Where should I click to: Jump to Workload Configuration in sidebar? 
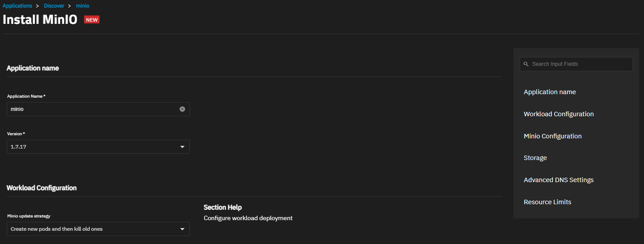[x=559, y=114]
